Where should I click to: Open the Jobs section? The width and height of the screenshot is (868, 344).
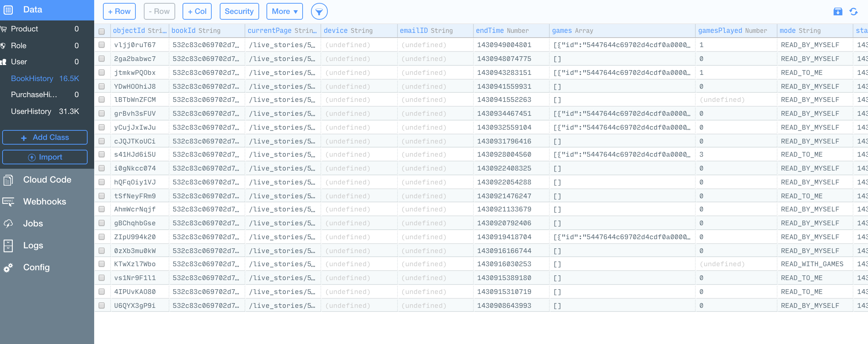pyautogui.click(x=47, y=223)
